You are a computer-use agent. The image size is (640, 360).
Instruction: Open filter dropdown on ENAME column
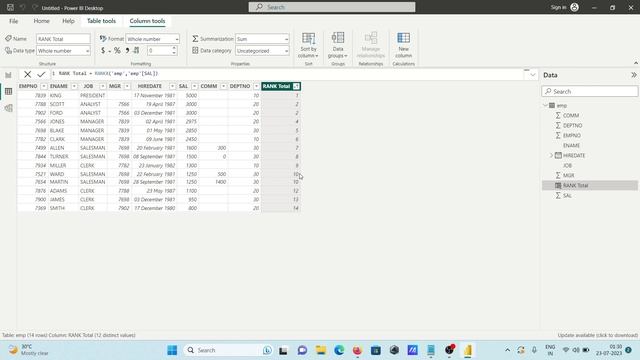point(74,86)
